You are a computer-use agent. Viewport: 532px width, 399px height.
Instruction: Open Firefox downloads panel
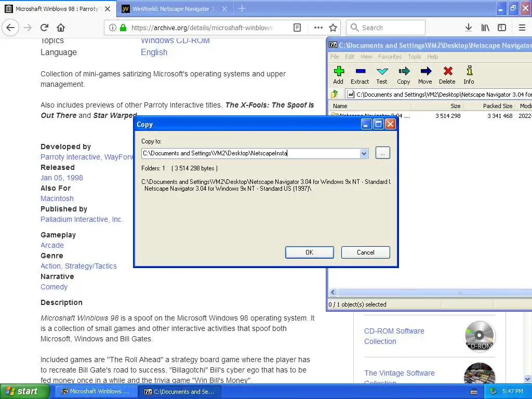pyautogui.click(x=469, y=28)
